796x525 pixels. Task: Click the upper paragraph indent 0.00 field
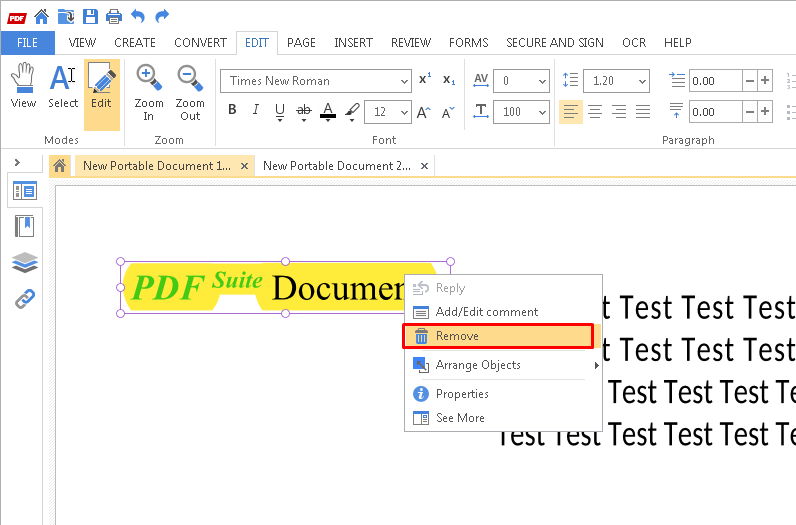pyautogui.click(x=715, y=81)
